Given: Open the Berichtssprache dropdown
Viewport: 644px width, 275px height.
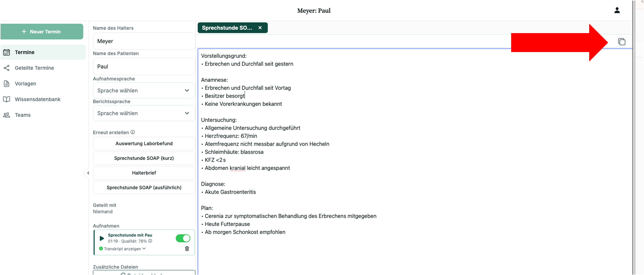Looking at the screenshot, I should [144, 113].
